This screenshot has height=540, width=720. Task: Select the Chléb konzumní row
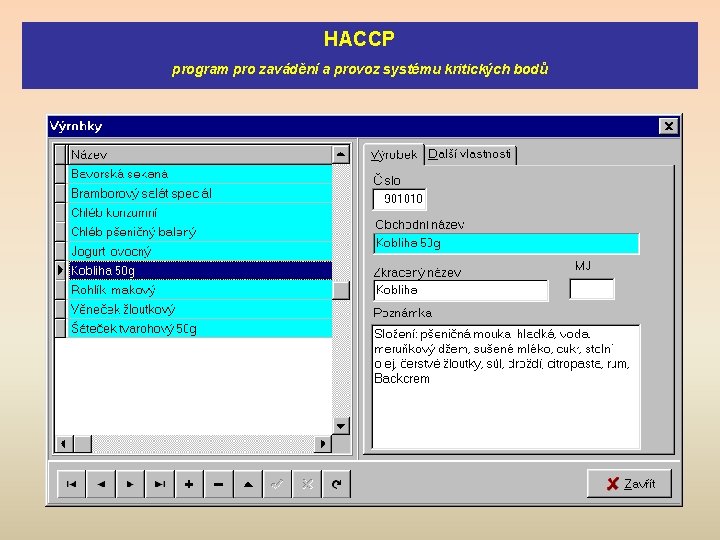[200, 213]
